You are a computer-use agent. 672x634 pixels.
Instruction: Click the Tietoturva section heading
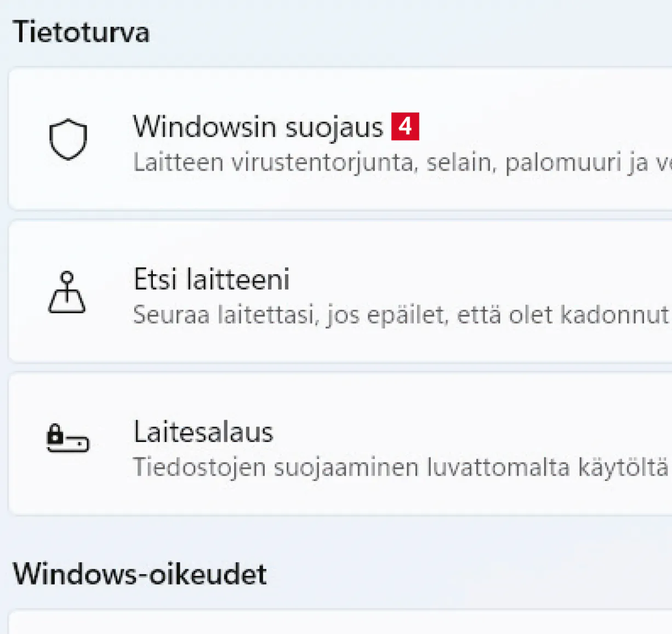pyautogui.click(x=81, y=32)
